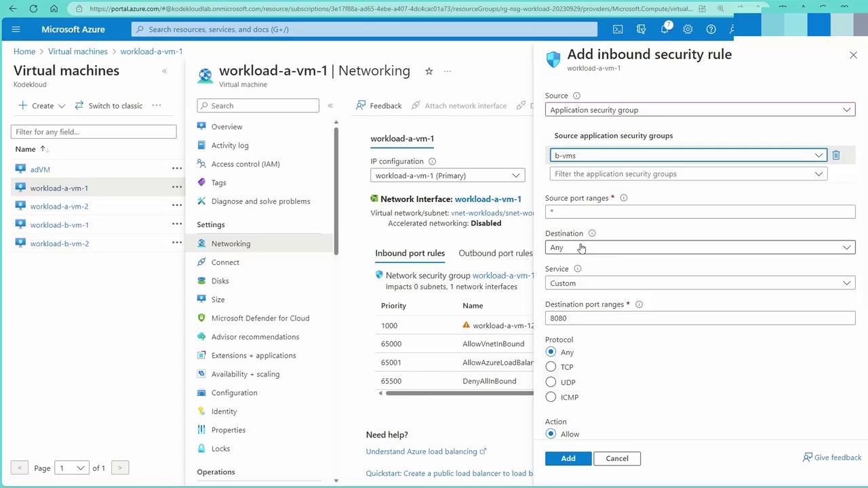The height and width of the screenshot is (488, 868).
Task: Click the Add button
Action: tap(568, 458)
